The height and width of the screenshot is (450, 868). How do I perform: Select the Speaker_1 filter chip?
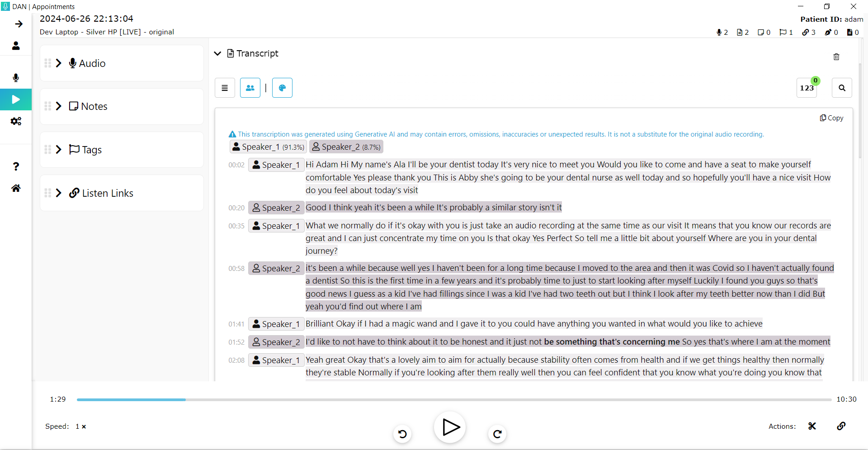click(x=268, y=147)
